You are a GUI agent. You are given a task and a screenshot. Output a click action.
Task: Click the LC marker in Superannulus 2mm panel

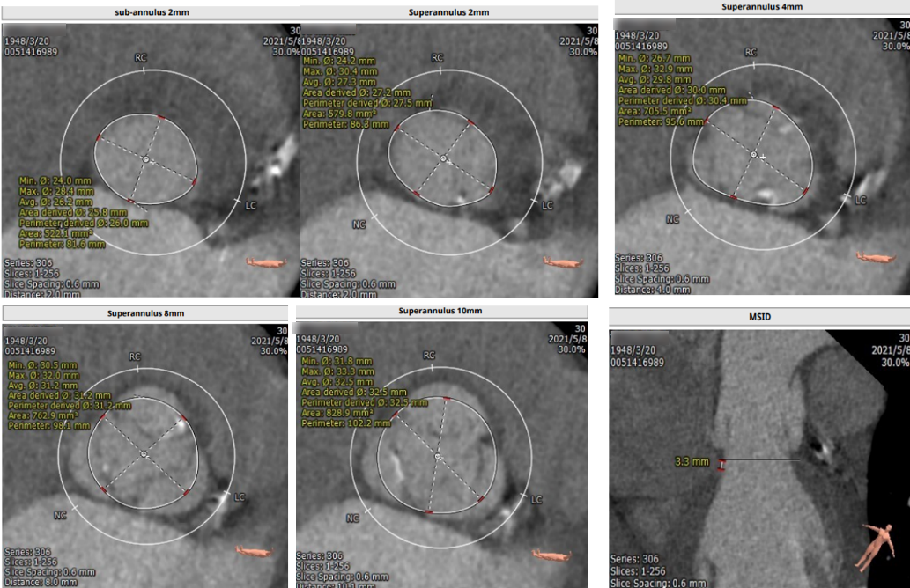(547, 205)
